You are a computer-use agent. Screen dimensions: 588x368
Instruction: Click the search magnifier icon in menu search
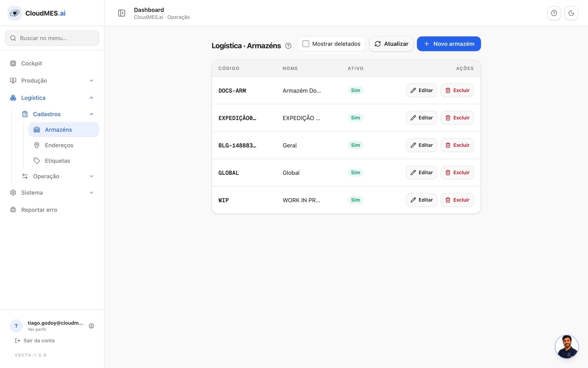click(x=13, y=38)
